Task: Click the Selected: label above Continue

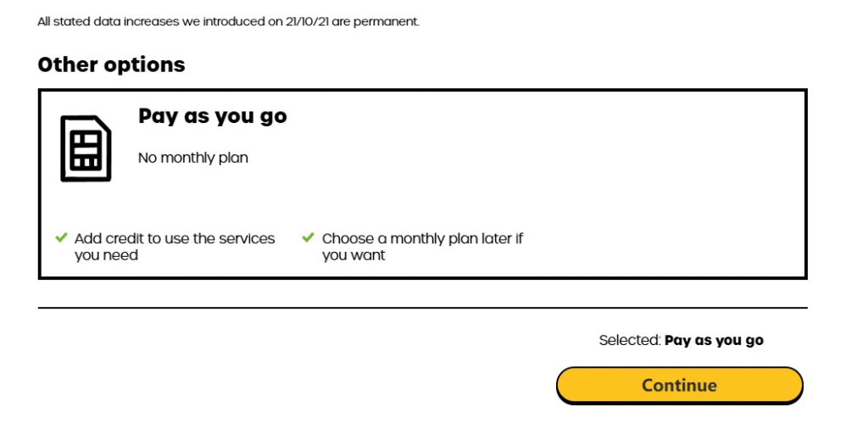Action: 629,340
